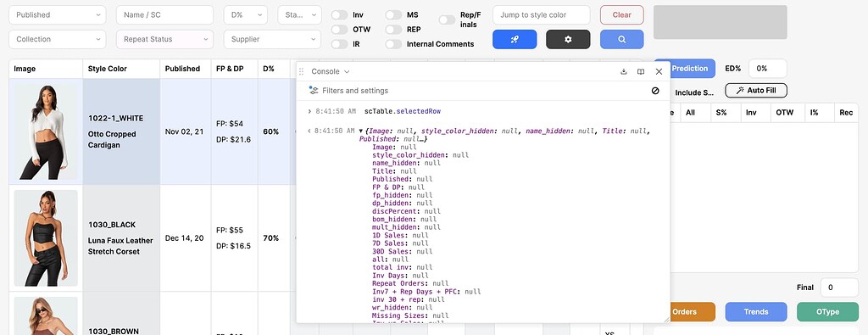Click the S% column header in right table

tap(726, 113)
